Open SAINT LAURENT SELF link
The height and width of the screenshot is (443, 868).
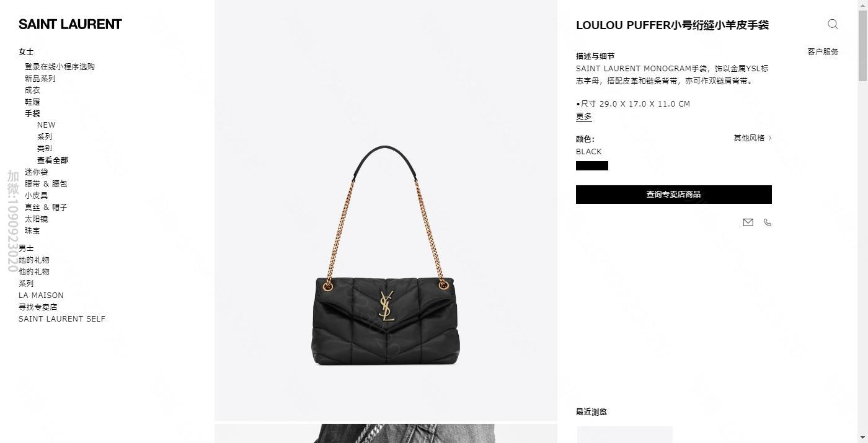click(62, 318)
